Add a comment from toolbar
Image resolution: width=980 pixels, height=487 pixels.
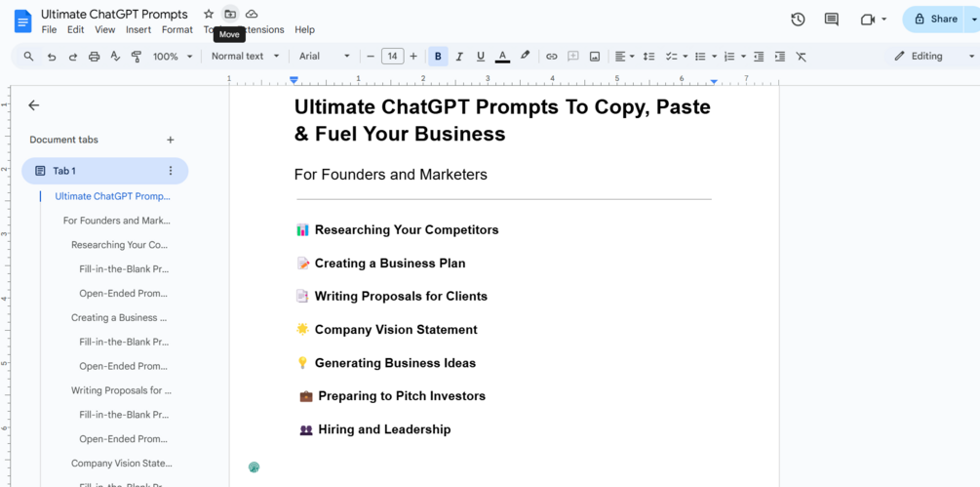point(572,57)
